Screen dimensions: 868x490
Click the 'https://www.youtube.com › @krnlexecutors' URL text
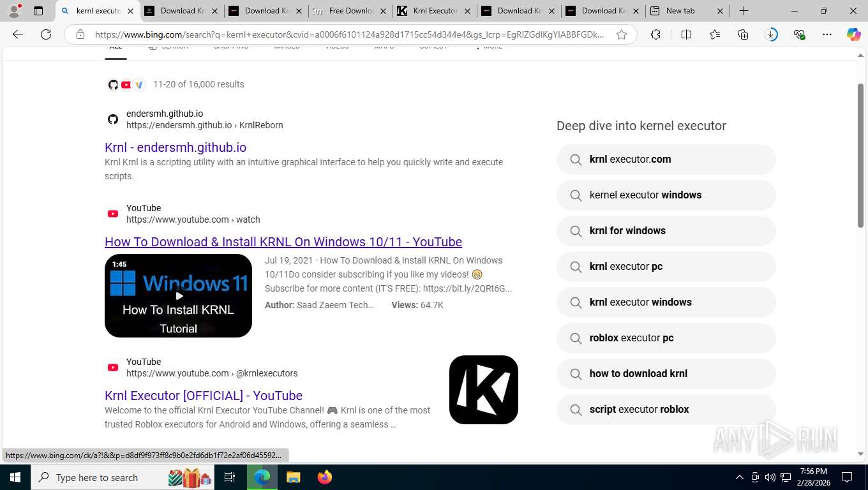pos(212,373)
